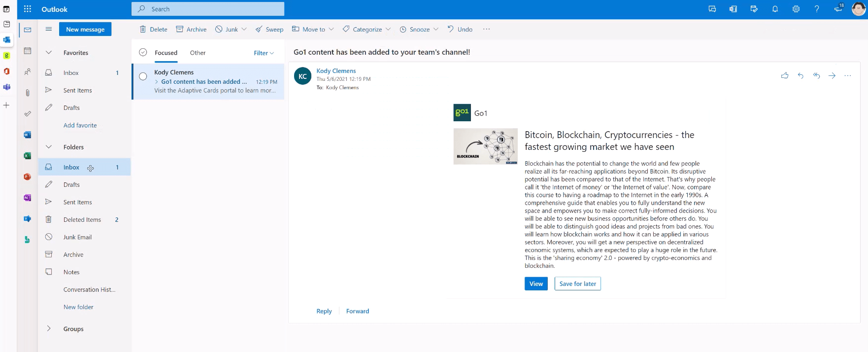Select the Kody Clemens message checkbox
The width and height of the screenshot is (868, 352).
(143, 76)
